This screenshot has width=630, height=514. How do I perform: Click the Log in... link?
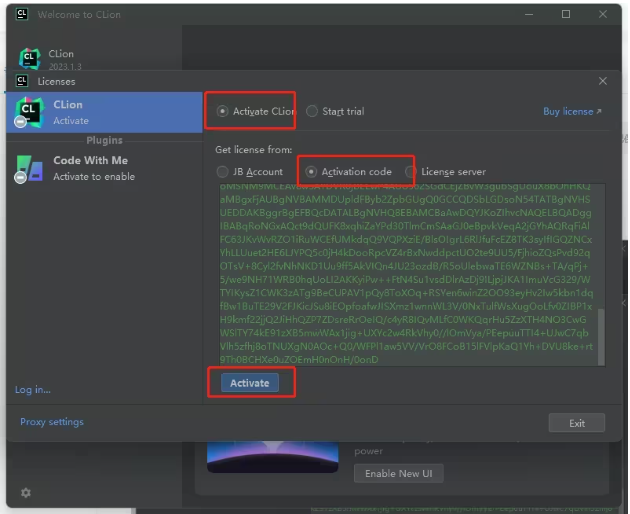tap(33, 389)
